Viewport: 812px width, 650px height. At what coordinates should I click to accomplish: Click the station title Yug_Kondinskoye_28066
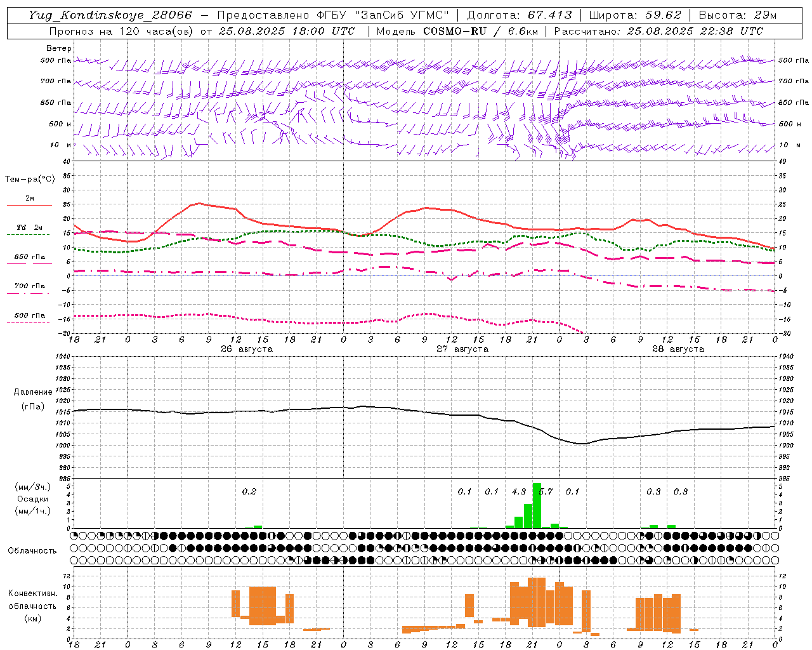click(x=110, y=15)
